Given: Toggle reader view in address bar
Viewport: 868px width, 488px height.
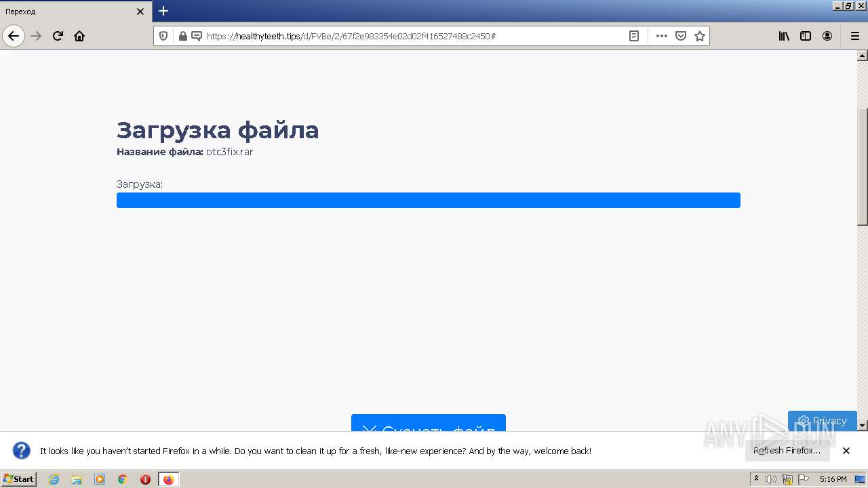Looking at the screenshot, I should click(634, 36).
